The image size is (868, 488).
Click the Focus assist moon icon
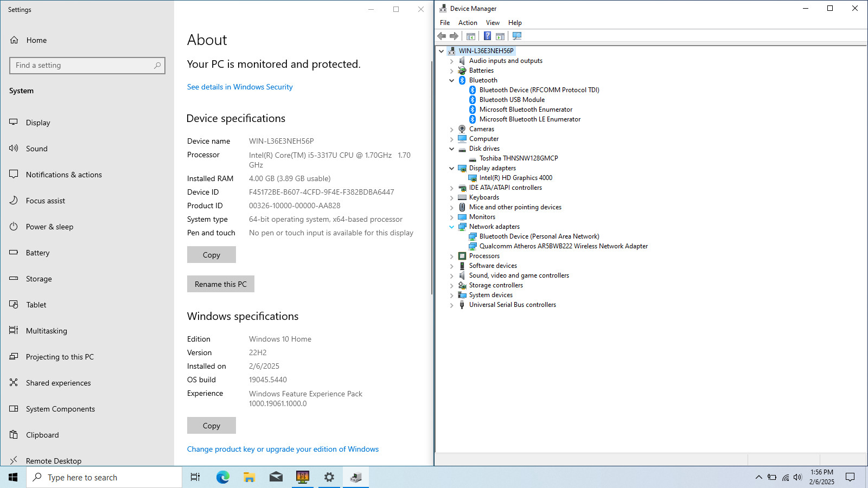point(14,201)
